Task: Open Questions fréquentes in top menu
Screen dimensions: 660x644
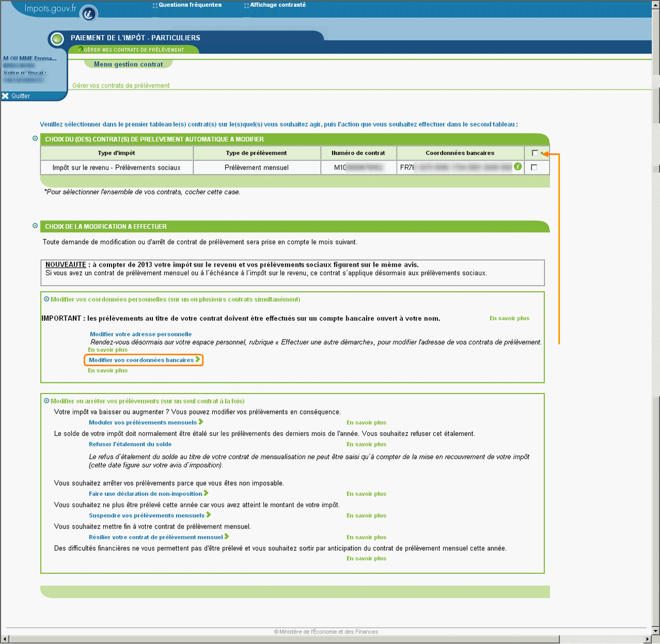Action: 190,5
